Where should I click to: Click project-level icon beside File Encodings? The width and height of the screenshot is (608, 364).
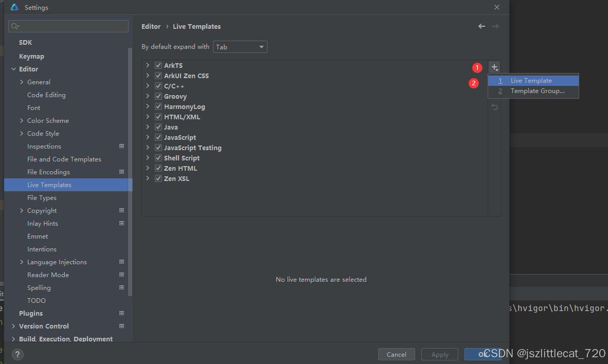pyautogui.click(x=121, y=172)
